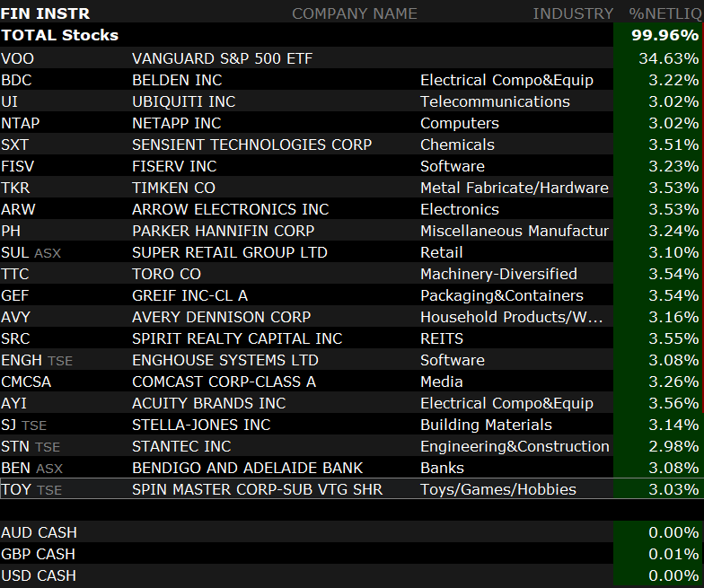This screenshot has width=704, height=588.
Task: Click the INDUSTRY column header
Action: [573, 13]
